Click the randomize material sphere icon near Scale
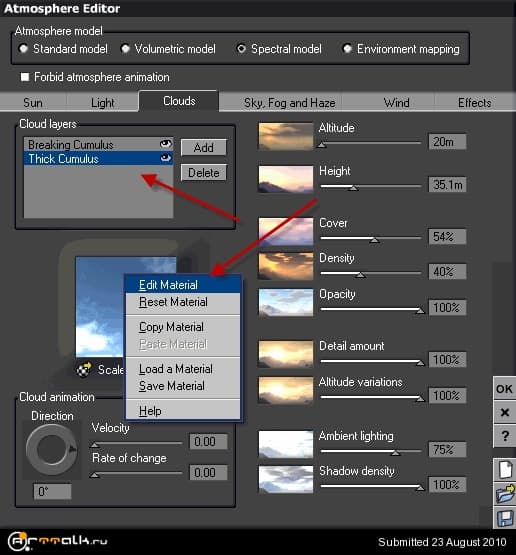Viewport: 516px width, 555px height. (x=84, y=370)
